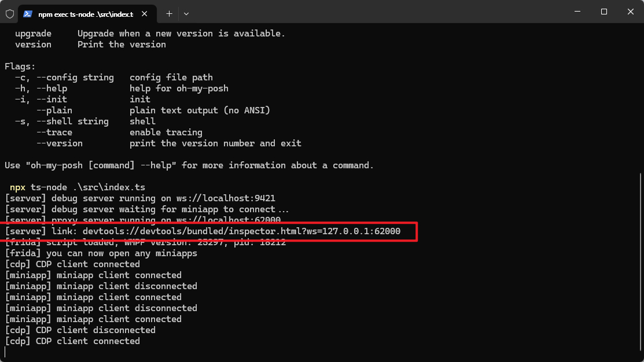Image resolution: width=644 pixels, height=362 pixels.
Task: Expand the new tab profile dropdown chevron
Action: (x=186, y=14)
